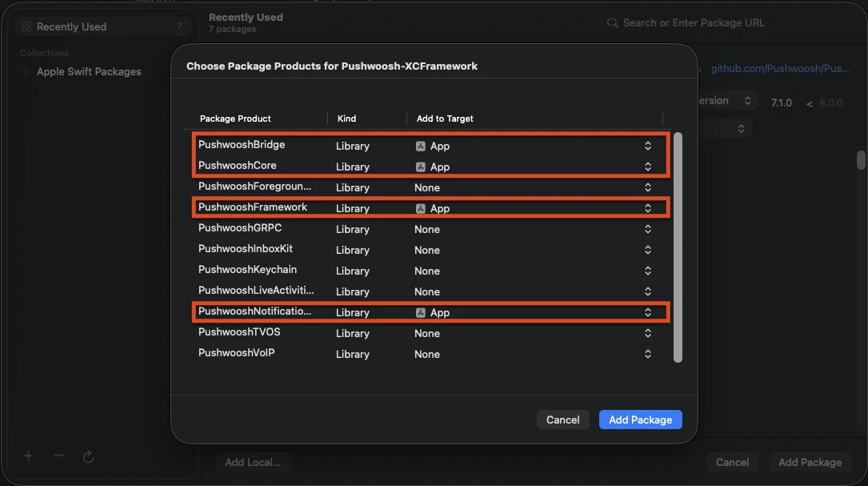Cancel the package products dialog
This screenshot has height=486, width=868.
(563, 420)
